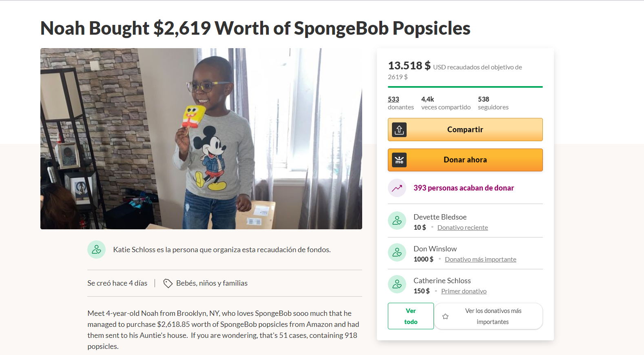644x355 pixels.
Task: Click the green fundraising progress bar
Action: (x=465, y=87)
